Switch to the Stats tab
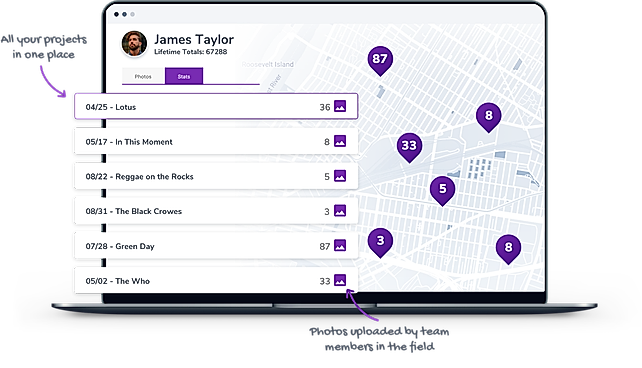Viewport: 642px width, 368px height. (184, 77)
